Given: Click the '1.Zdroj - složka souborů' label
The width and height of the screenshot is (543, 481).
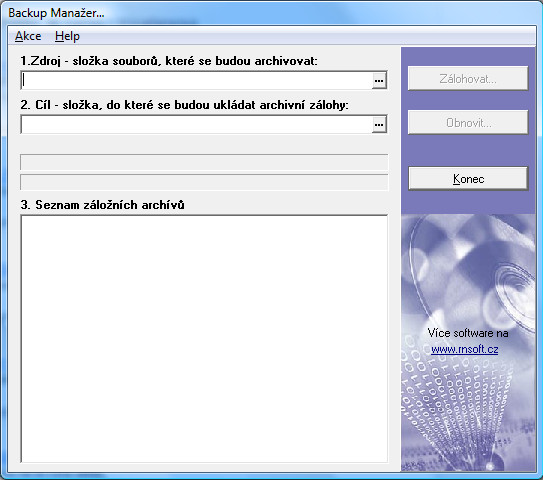Looking at the screenshot, I should click(x=169, y=61).
